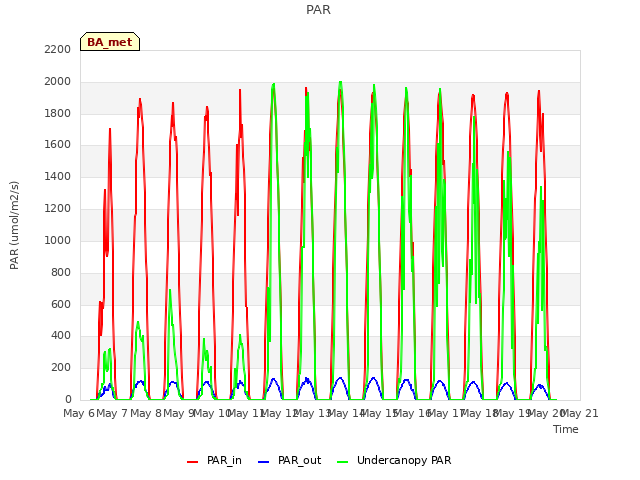This screenshot has height=480, width=640.
Task: Click the Time x-axis label
Action: 566,429
